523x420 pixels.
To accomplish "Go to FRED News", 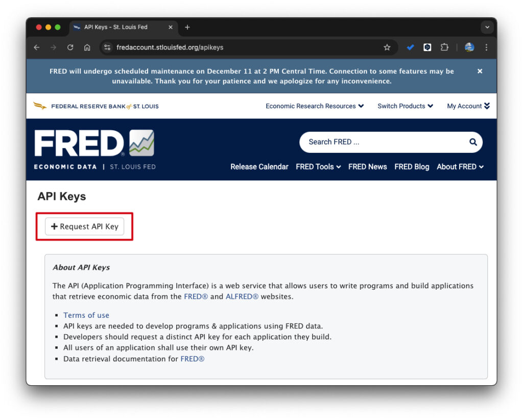I will tap(368, 167).
